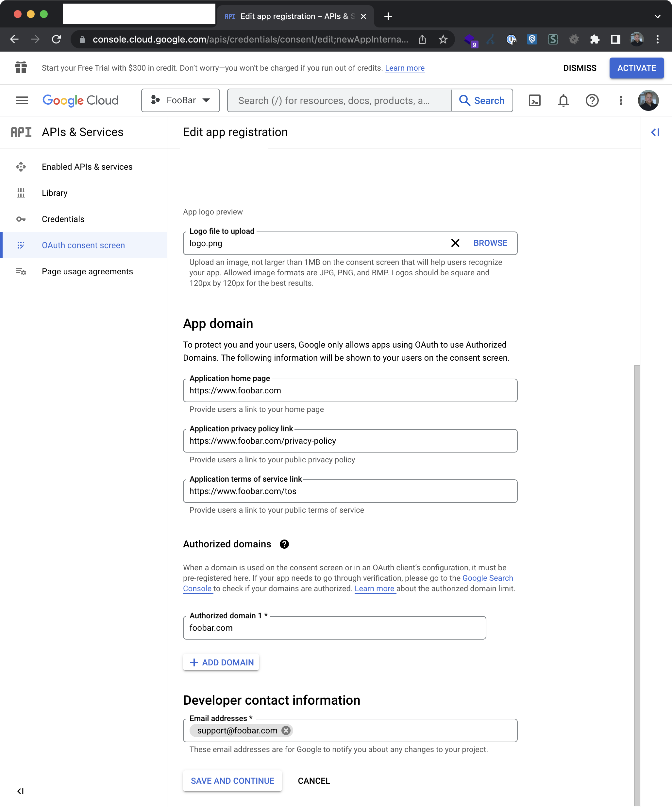Open Cloud Shell terminal icon

[x=534, y=101]
